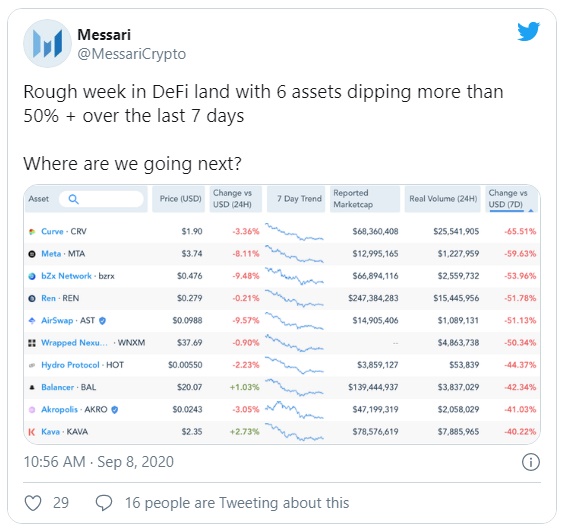Click the Balancer 7 day trend sparkline

click(294, 387)
